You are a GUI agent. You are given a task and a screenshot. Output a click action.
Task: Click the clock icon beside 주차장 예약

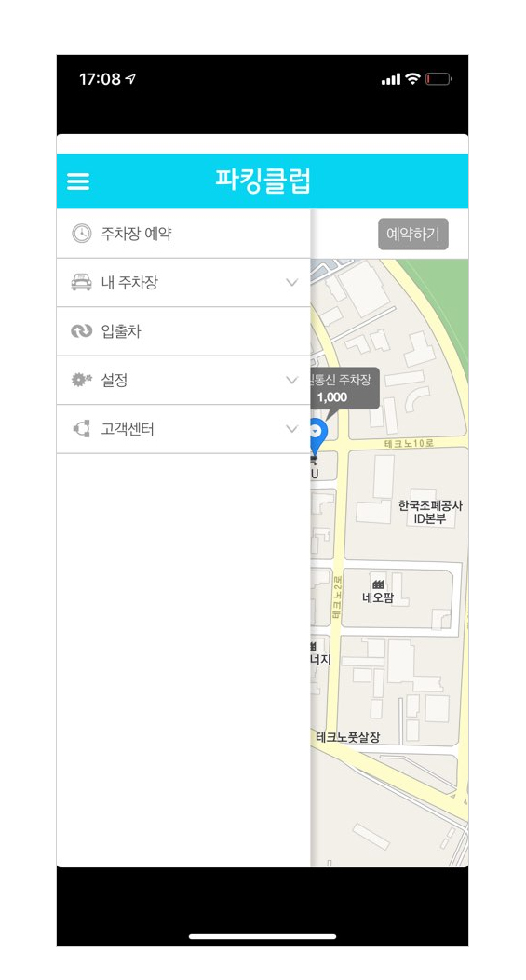point(81,234)
